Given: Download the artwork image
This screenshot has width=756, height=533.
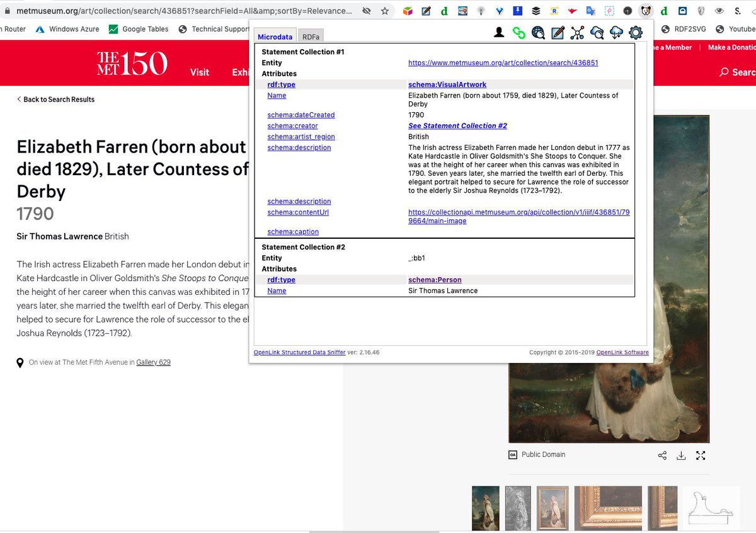Looking at the screenshot, I should [681, 456].
